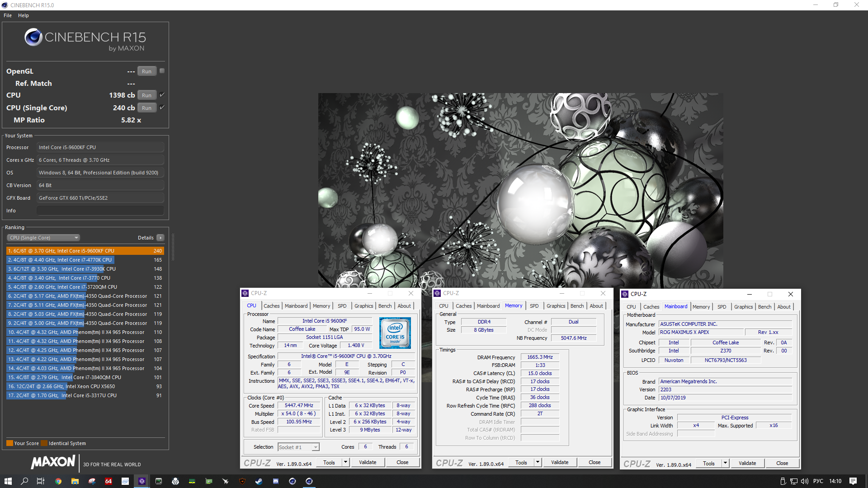Click the safely remove USB tray icon

tap(783, 481)
